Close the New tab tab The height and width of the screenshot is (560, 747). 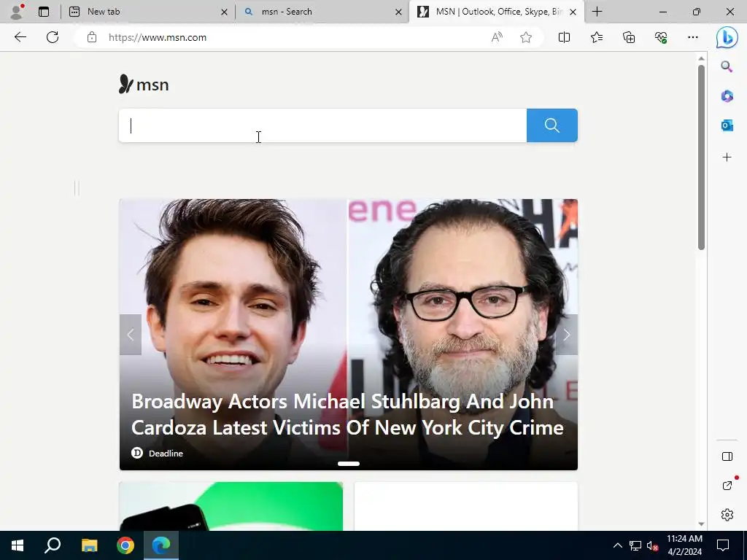(x=224, y=12)
